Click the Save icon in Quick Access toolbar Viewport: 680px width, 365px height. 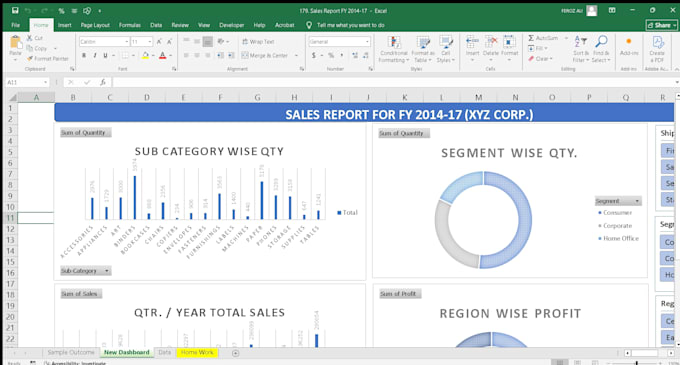[15, 10]
